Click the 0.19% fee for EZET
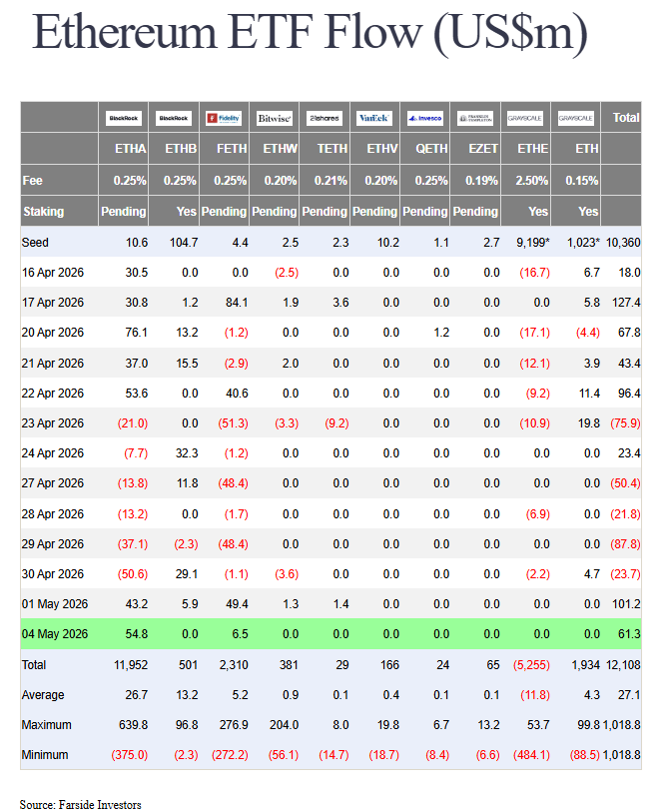The width and height of the screenshot is (658, 812). (x=481, y=180)
